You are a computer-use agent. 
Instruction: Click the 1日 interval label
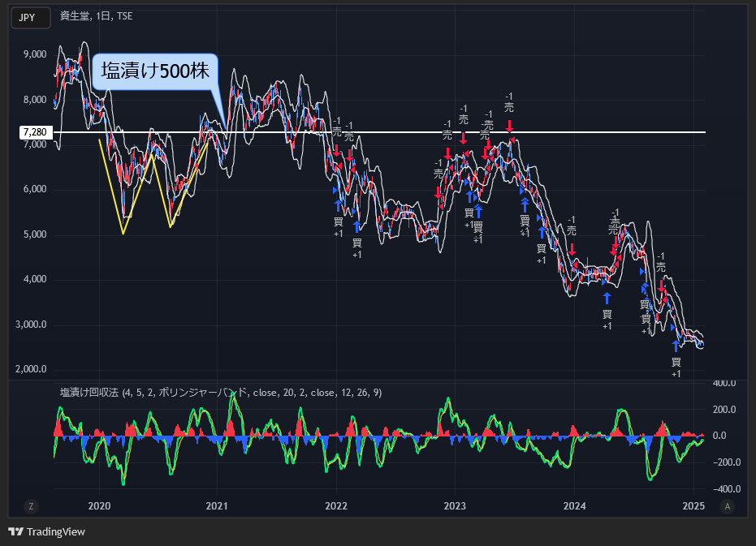click(x=102, y=16)
